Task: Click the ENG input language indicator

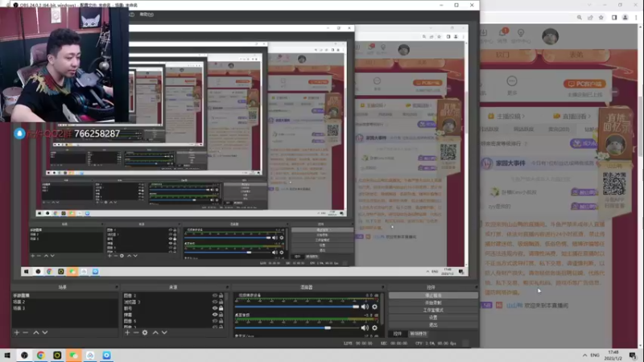Action: click(x=595, y=355)
